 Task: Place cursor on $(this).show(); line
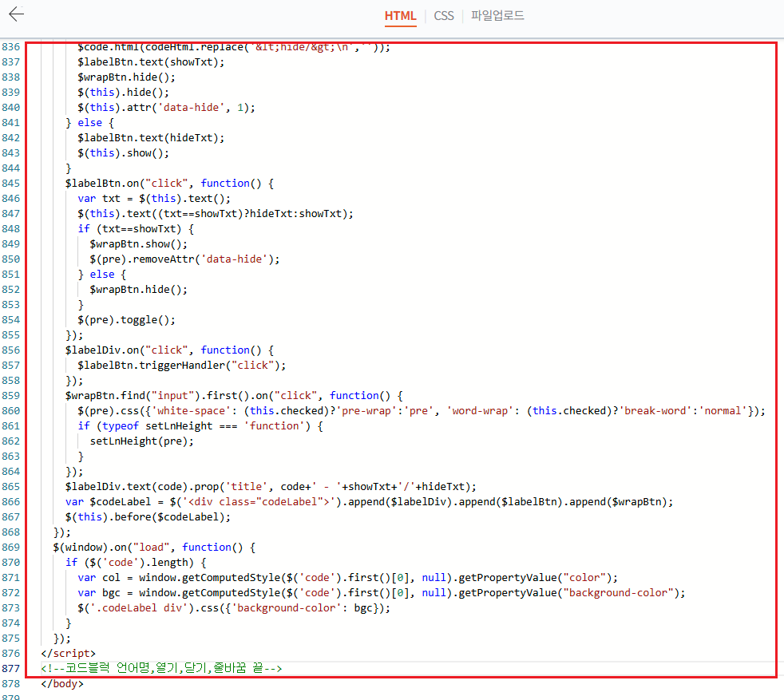click(x=124, y=153)
